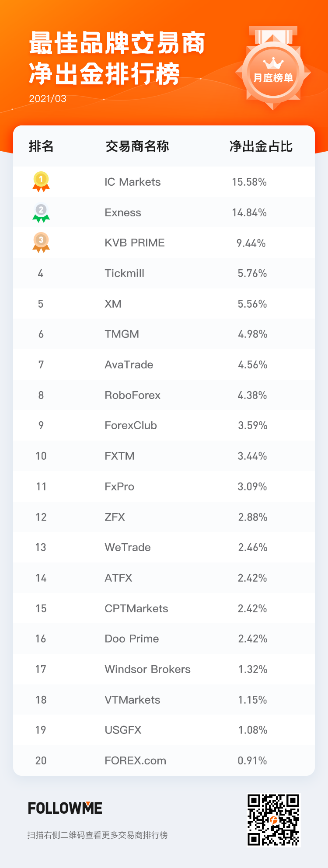Click the KVB PRIME entry
This screenshot has height=868, width=328.
click(135, 243)
